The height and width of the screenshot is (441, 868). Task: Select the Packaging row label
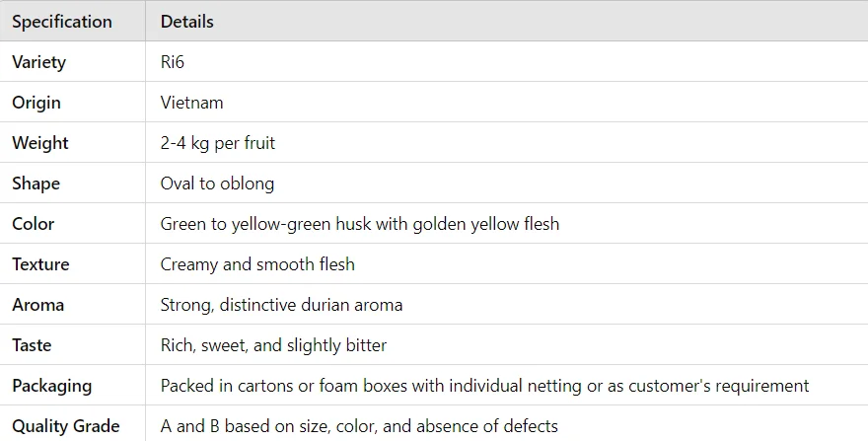52,386
